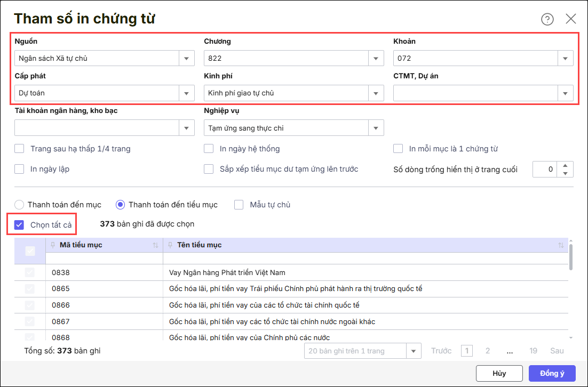Image resolution: width=588 pixels, height=387 pixels.
Task: Open the CTMT, Dự án dropdown
Action: (x=565, y=93)
